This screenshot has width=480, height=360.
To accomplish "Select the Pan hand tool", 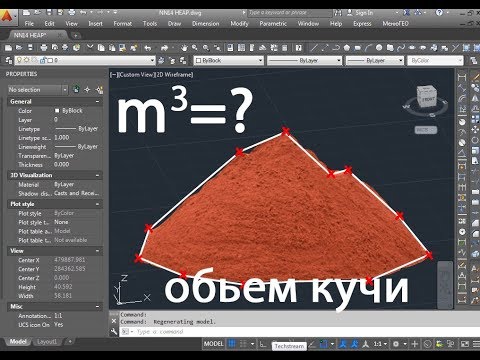I will [x=184, y=48].
